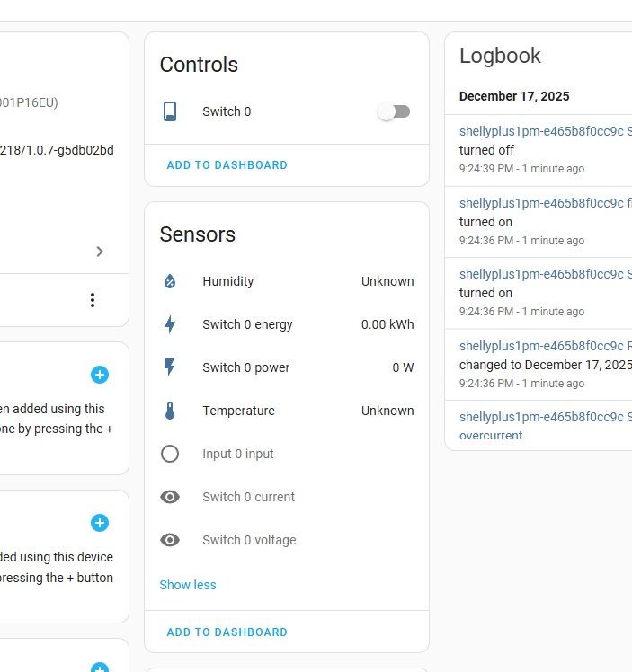Click Add to Dashboard under Sensors
The width and height of the screenshot is (632, 672).
click(227, 632)
